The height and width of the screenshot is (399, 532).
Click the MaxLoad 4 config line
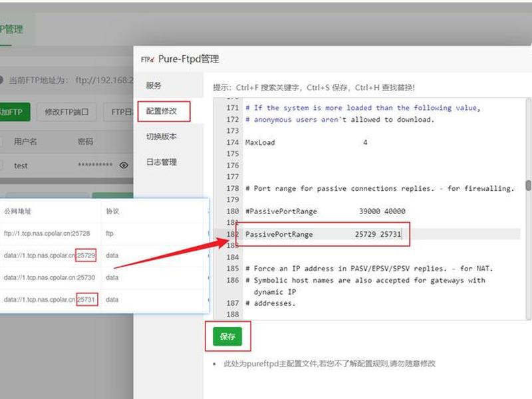pos(306,142)
